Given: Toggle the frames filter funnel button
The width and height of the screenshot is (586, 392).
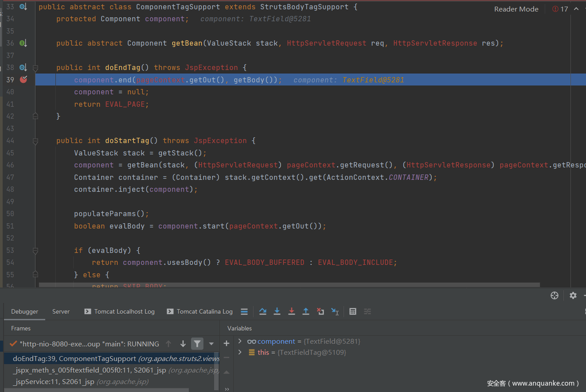Looking at the screenshot, I should (197, 343).
